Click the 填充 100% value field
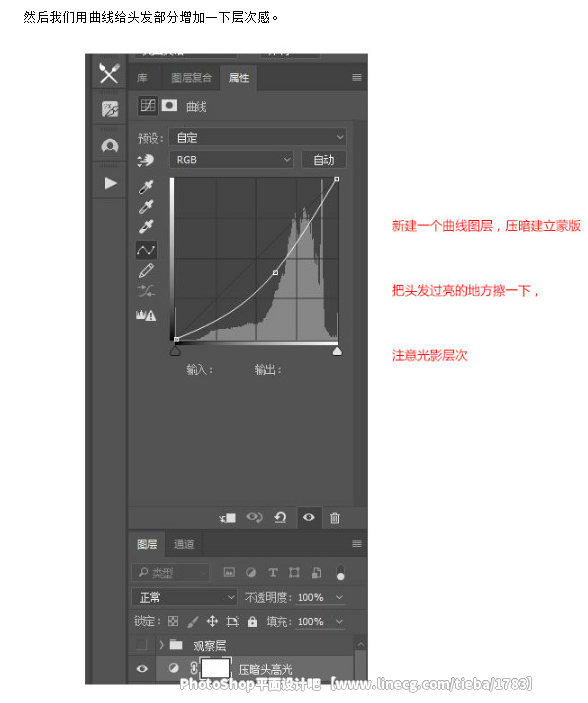The width and height of the screenshot is (588, 703). pos(310,621)
